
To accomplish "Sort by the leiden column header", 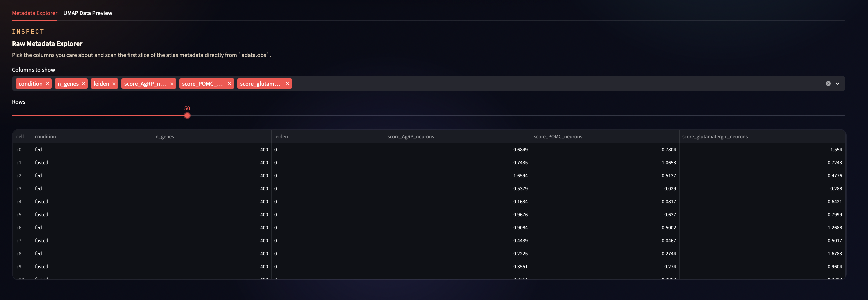I will pyautogui.click(x=328, y=137).
